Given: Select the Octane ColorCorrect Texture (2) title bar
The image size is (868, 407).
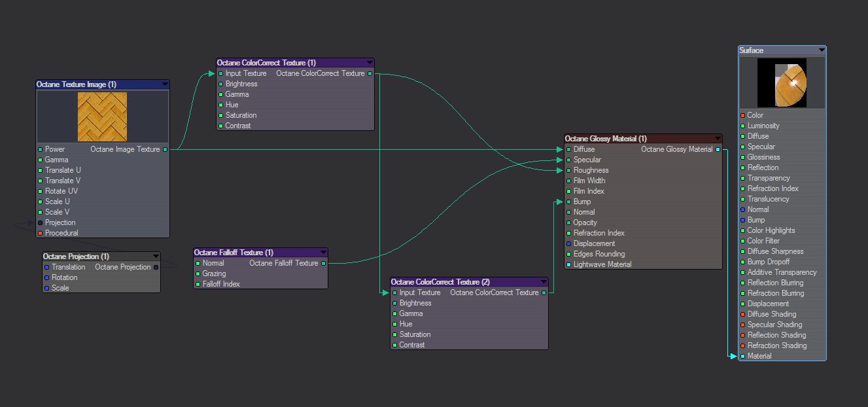Looking at the screenshot, I should click(x=469, y=282).
